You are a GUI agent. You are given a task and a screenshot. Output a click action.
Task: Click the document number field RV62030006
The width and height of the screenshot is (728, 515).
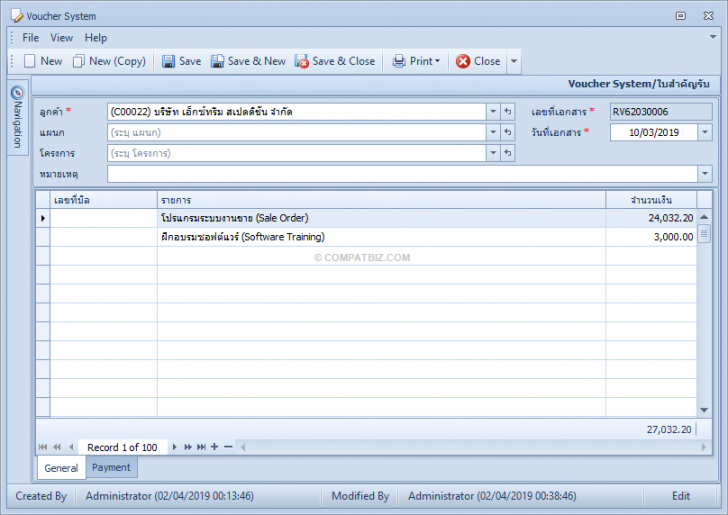tap(661, 112)
